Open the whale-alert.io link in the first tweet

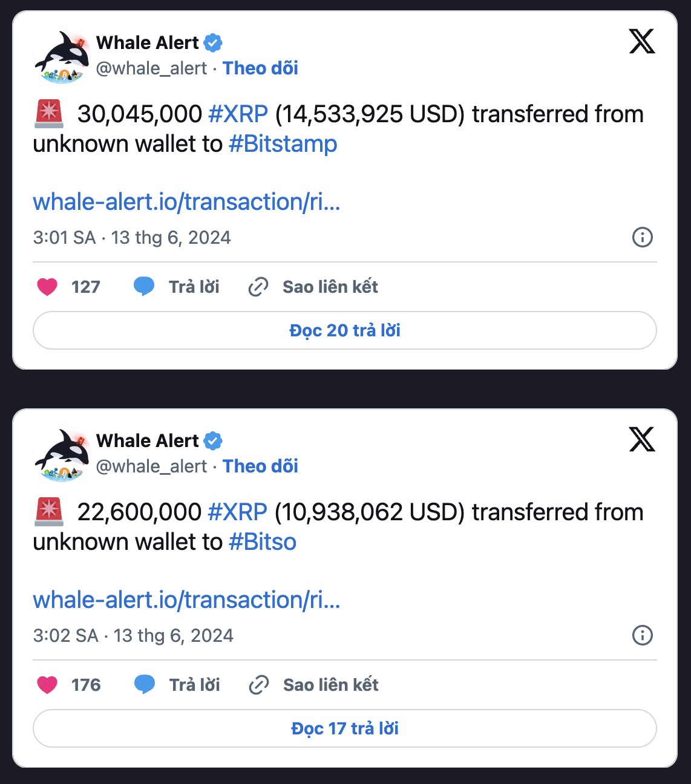pos(186,202)
